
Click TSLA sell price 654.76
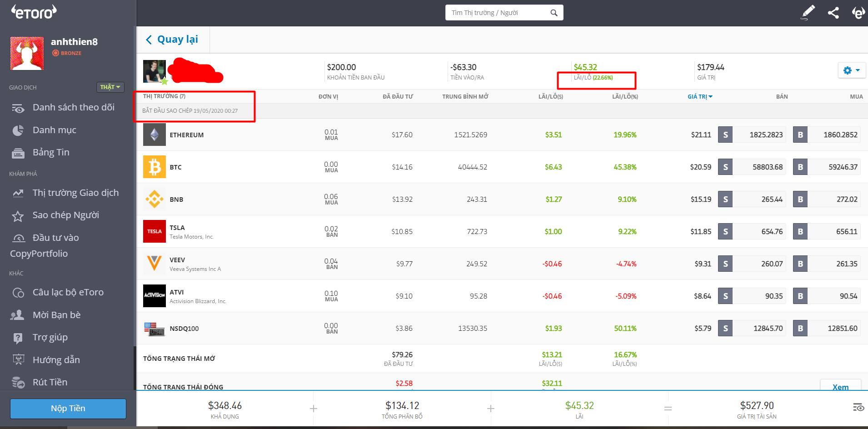[759, 231]
